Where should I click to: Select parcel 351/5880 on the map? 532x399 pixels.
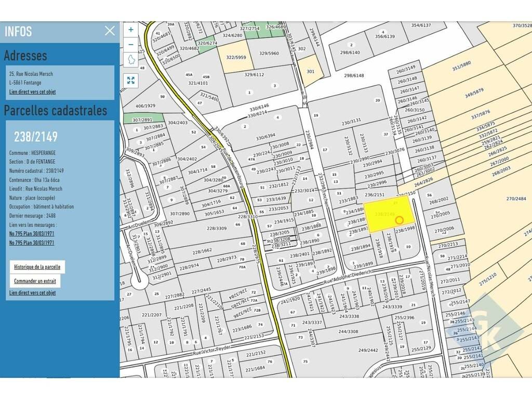coord(461,65)
